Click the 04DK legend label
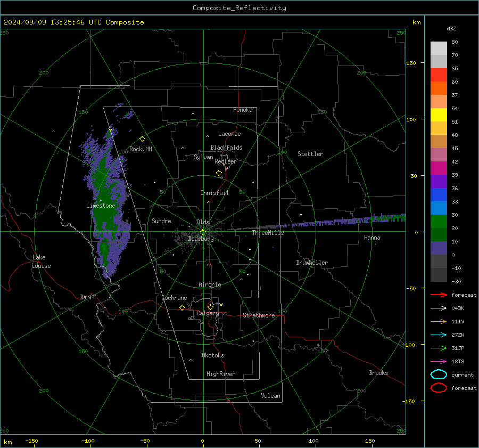 [x=458, y=308]
